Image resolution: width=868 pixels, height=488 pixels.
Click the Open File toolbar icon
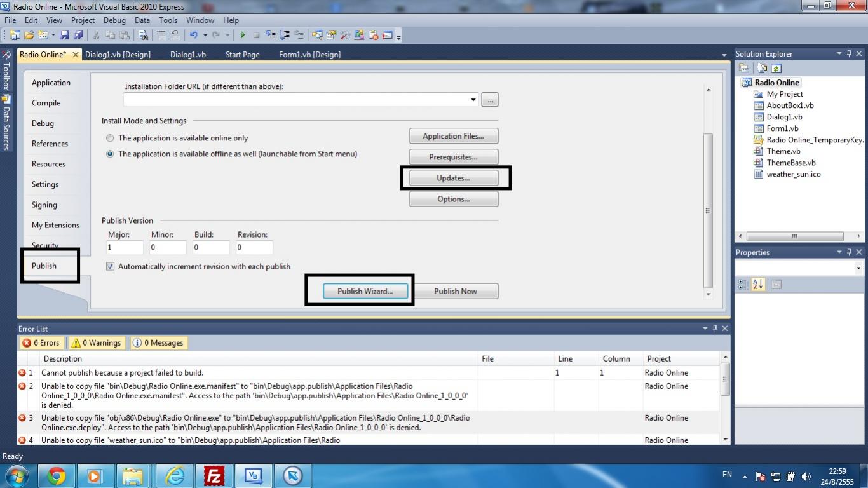pos(29,35)
